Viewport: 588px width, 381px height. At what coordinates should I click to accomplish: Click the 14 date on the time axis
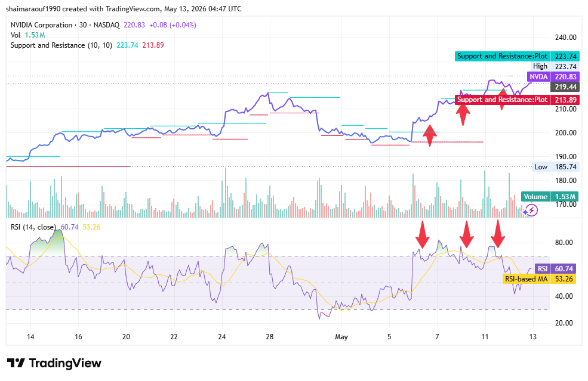(x=30, y=337)
